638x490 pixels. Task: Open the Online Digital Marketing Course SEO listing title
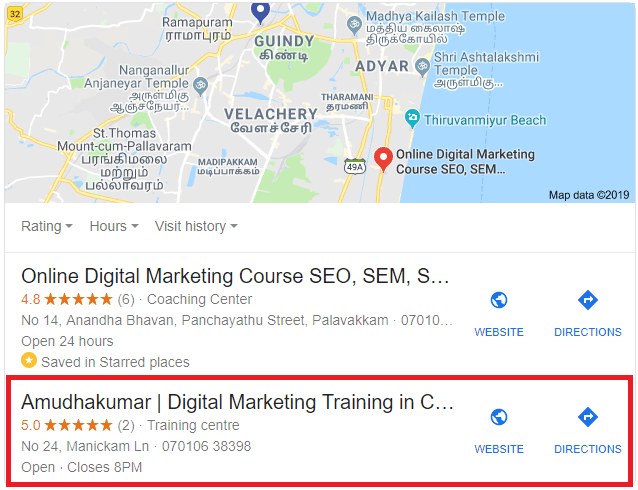pos(235,276)
